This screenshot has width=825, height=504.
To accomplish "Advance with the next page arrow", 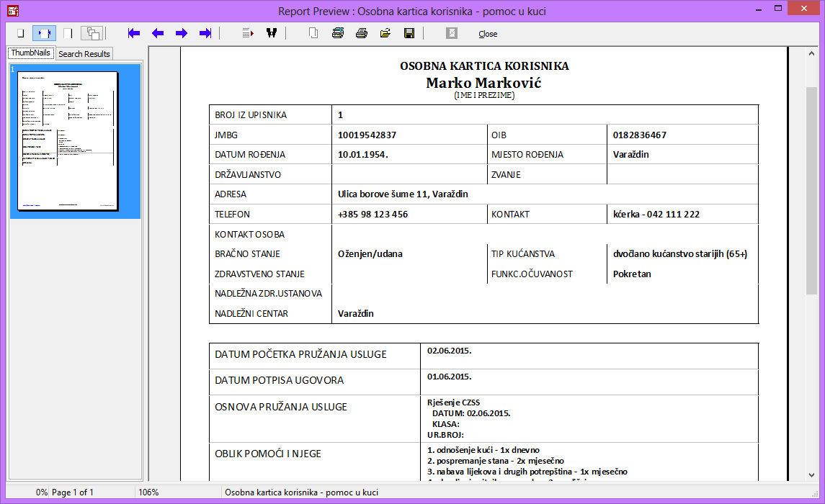I will tap(182, 33).
